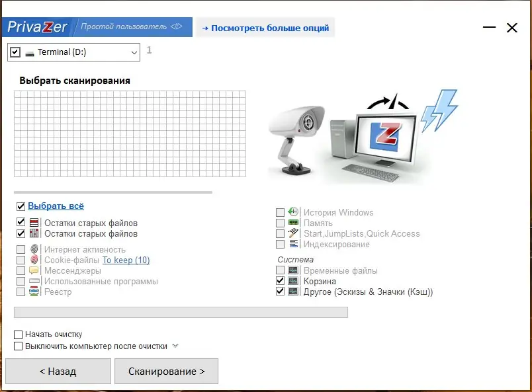Click the monitor icon for Временные файлы
This screenshot has width=532, height=392.
pos(293,270)
